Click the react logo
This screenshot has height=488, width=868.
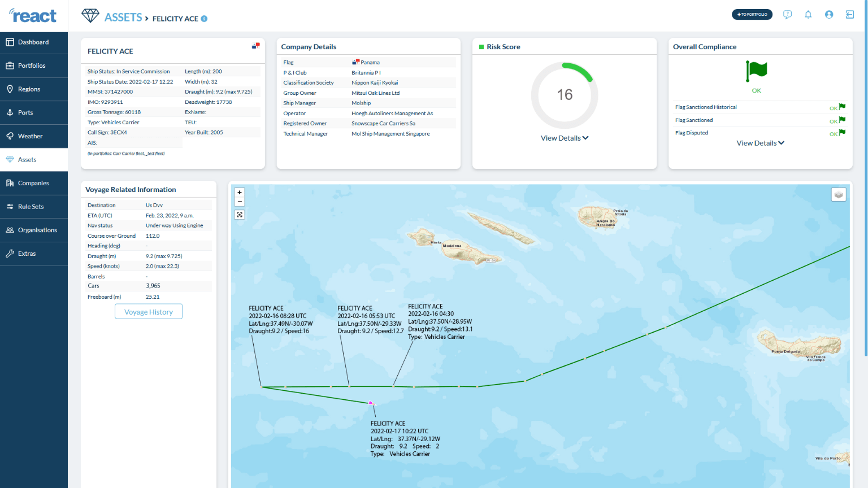tap(33, 16)
